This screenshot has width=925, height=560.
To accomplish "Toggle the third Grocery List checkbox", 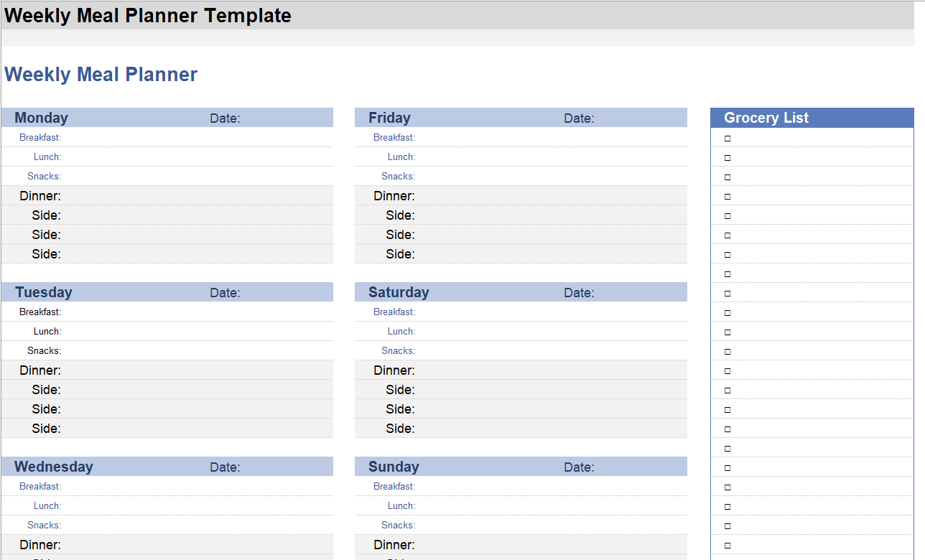I will tap(728, 177).
